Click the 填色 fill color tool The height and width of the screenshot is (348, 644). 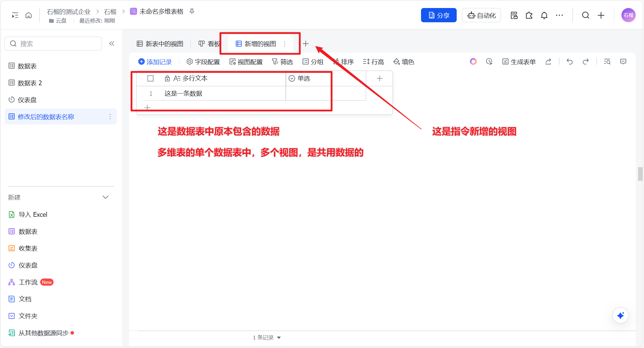point(403,62)
